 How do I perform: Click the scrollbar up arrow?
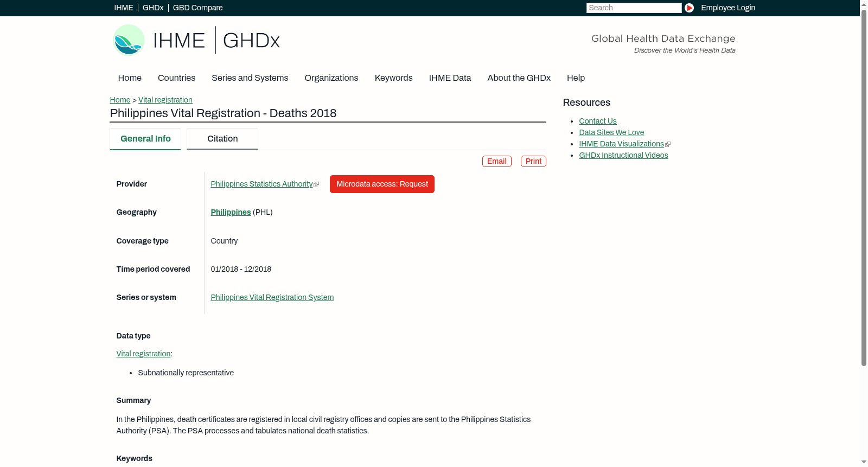click(864, 4)
